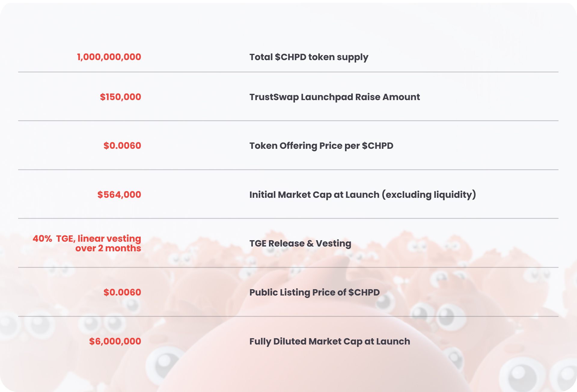Click the divider above Fully Diluted Market Cap

pos(288,316)
